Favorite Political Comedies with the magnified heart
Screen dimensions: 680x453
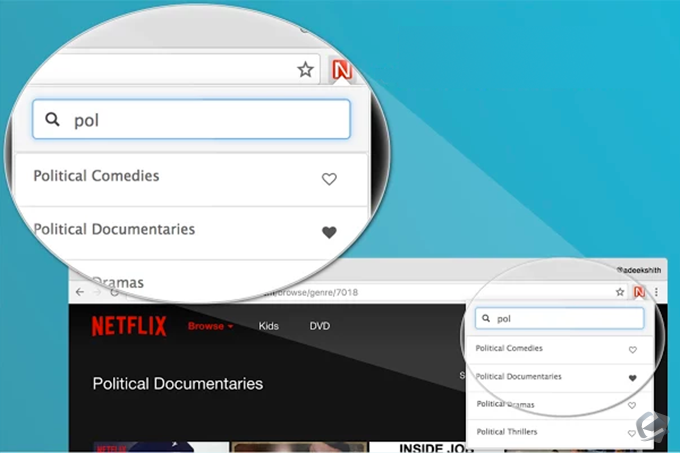(x=329, y=179)
